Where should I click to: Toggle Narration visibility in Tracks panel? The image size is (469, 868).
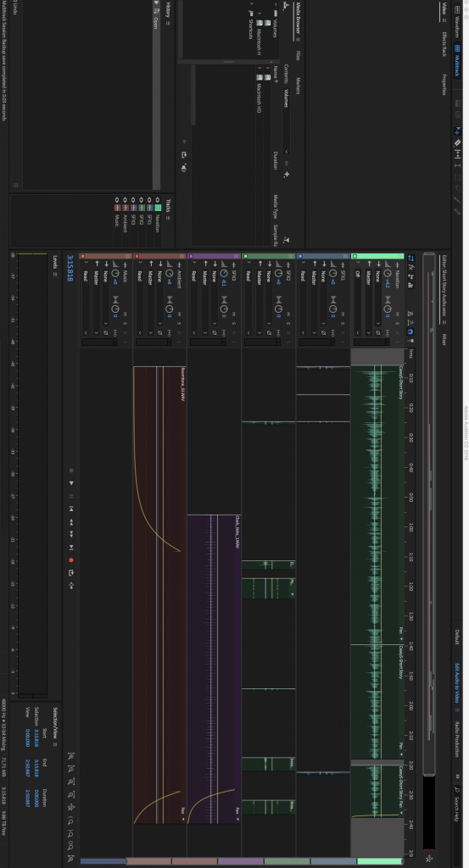click(157, 200)
